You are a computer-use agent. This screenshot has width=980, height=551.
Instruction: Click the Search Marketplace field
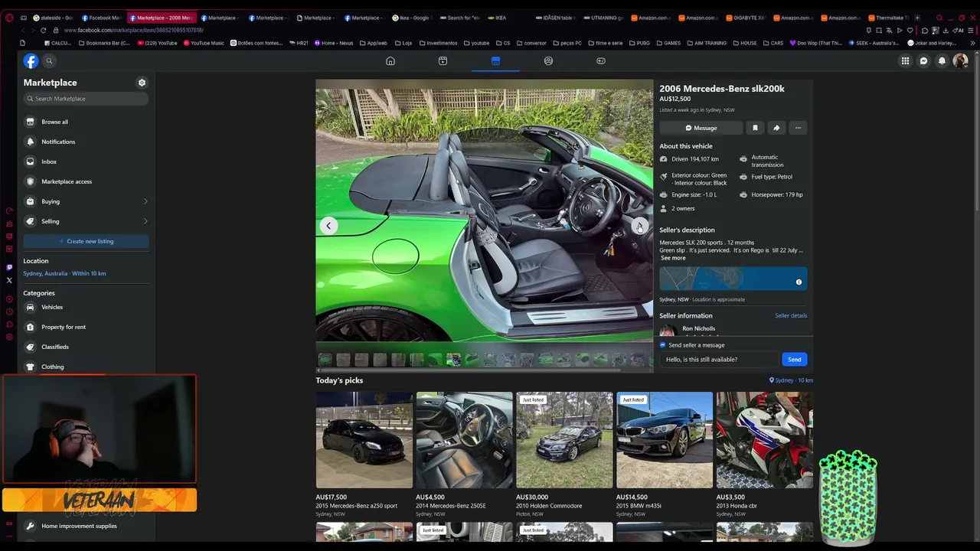86,99
